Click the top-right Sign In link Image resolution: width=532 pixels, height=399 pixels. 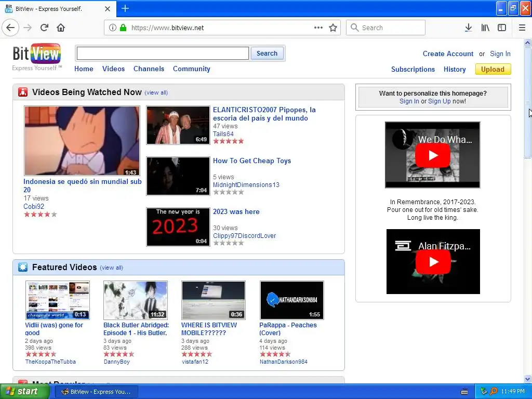(500, 54)
